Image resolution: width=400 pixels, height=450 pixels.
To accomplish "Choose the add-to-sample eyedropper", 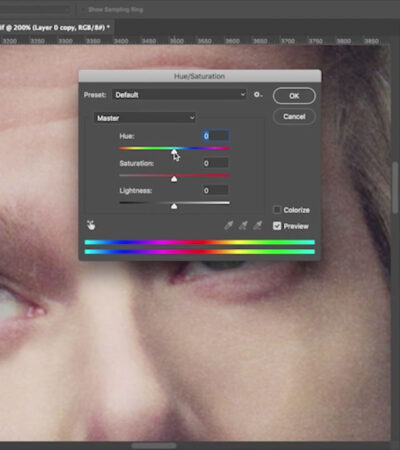I will click(x=243, y=226).
